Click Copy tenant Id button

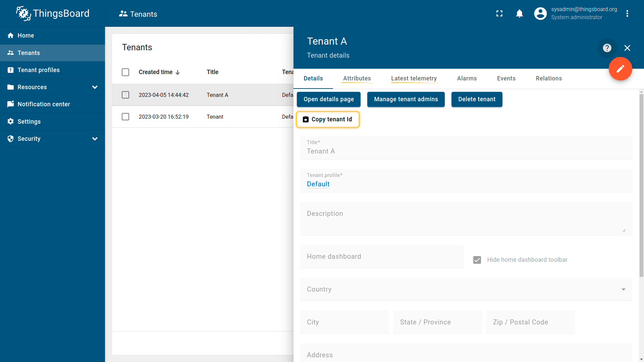tap(328, 119)
